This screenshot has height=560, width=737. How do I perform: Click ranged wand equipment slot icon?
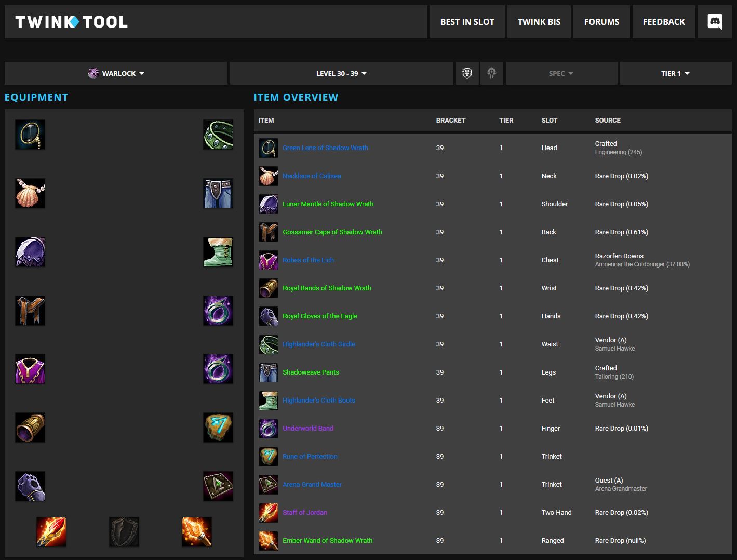pos(197,532)
